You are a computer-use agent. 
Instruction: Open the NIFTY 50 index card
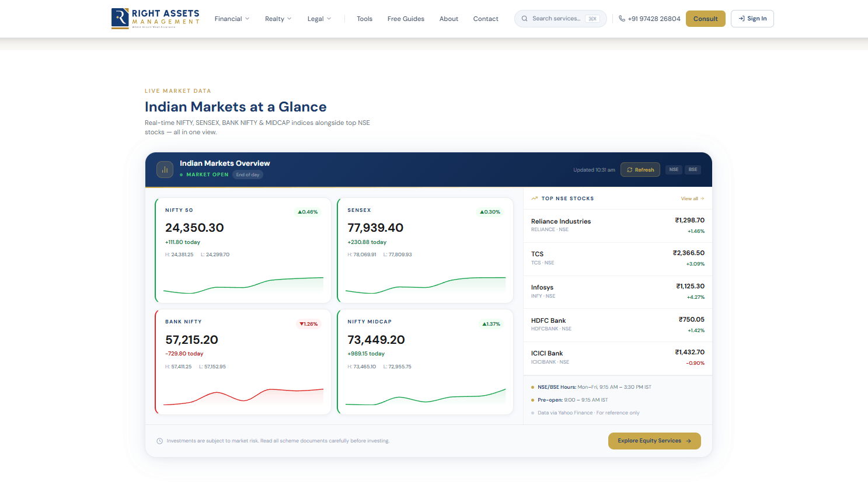(x=243, y=250)
